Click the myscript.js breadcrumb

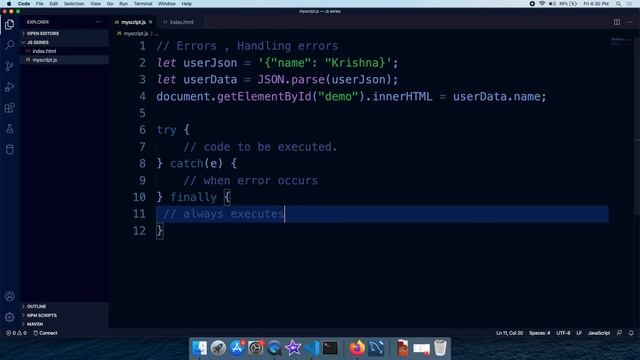click(x=136, y=34)
